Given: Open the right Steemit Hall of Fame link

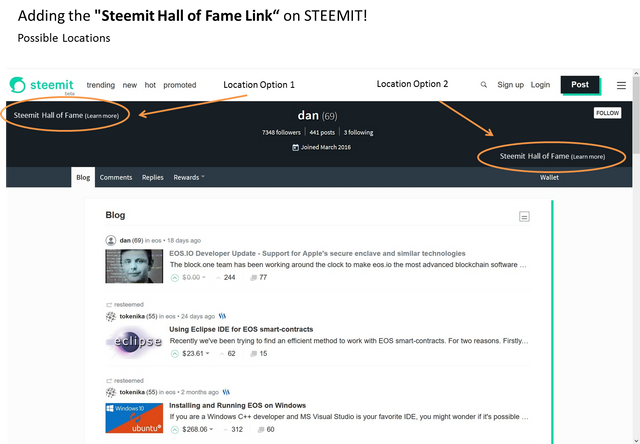Looking at the screenshot, I should [552, 156].
